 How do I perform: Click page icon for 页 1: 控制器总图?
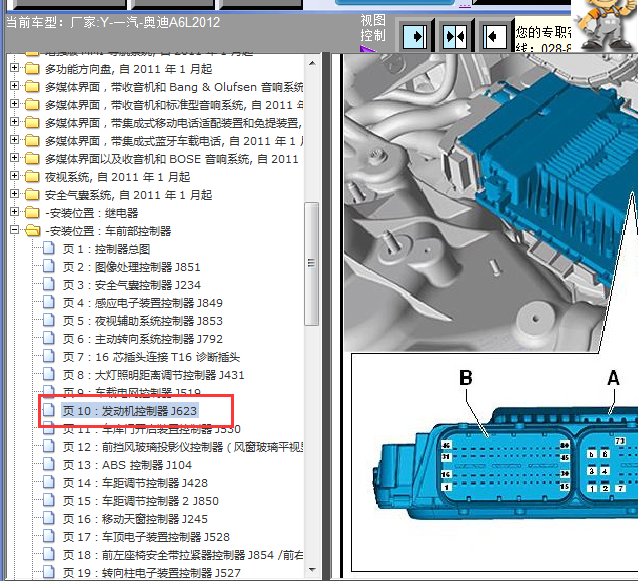click(49, 249)
